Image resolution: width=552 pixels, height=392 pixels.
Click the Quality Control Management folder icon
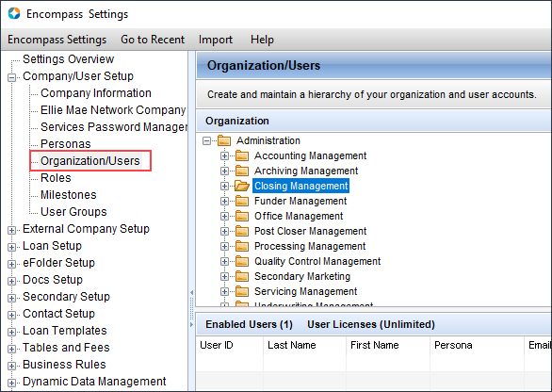[242, 261]
